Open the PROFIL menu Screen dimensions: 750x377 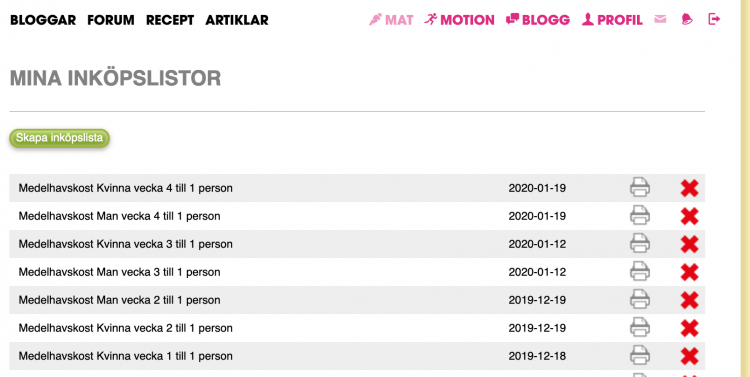point(612,20)
